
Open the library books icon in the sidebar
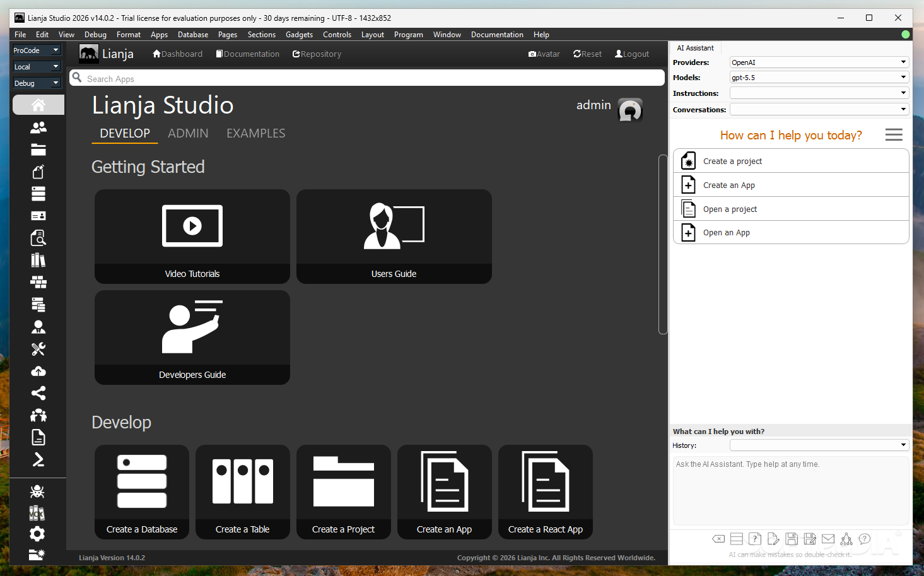click(38, 260)
